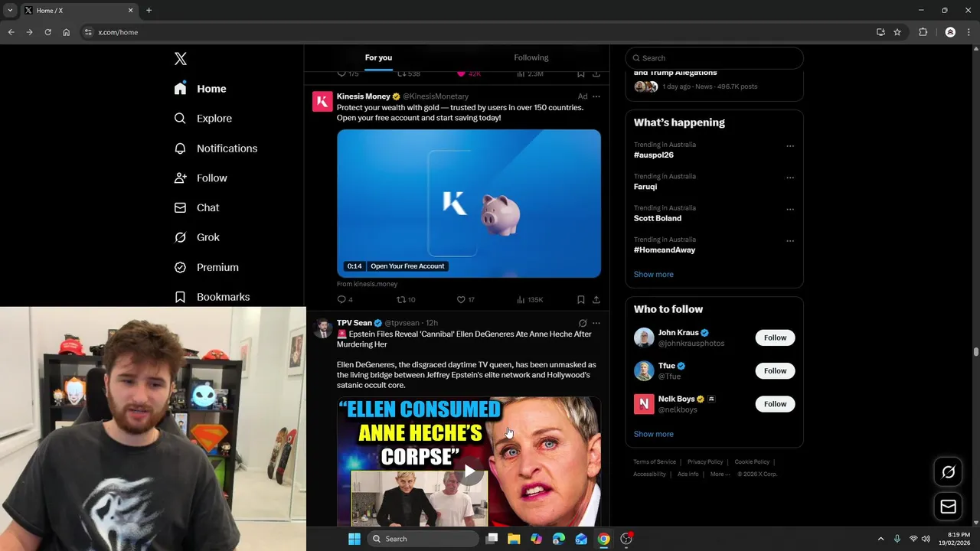The image size is (980, 551).
Task: Open options for Faruqi trend
Action: pyautogui.click(x=790, y=178)
